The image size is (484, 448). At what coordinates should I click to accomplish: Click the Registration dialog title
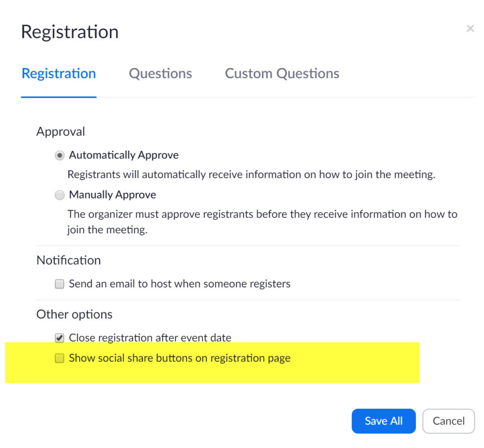69,31
